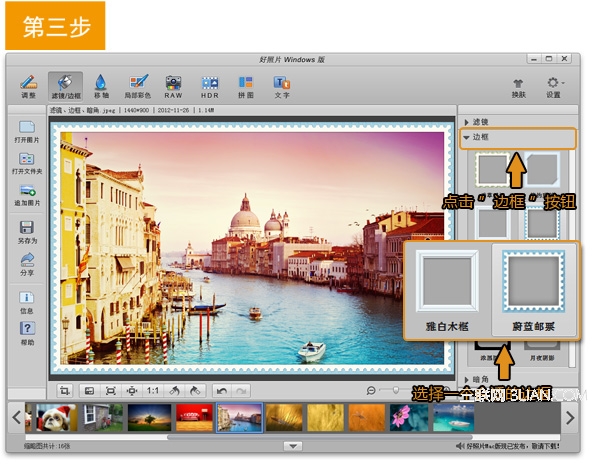600x468 pixels.
Task: Click the 1.14M file size text
Action: point(206,110)
